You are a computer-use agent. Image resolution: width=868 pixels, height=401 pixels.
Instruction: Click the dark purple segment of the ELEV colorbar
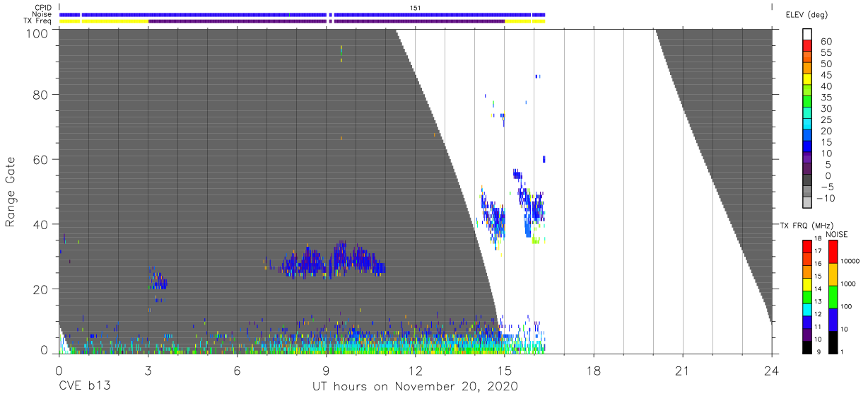click(807, 170)
